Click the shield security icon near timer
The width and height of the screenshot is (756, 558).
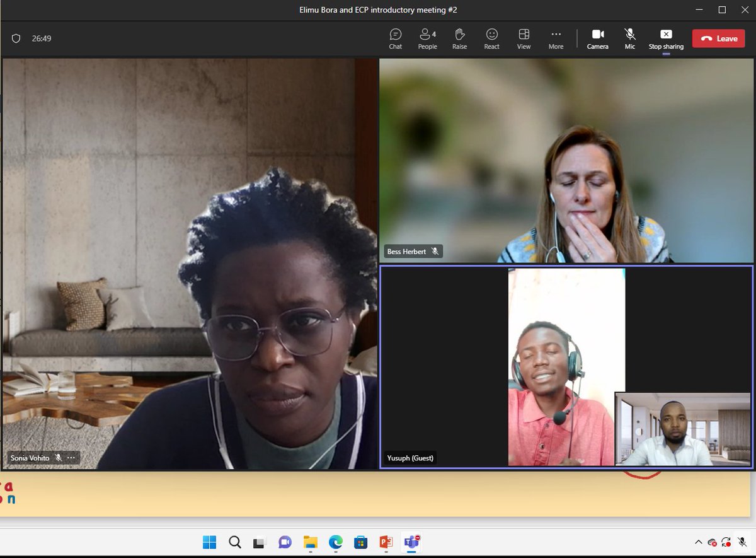(x=16, y=38)
